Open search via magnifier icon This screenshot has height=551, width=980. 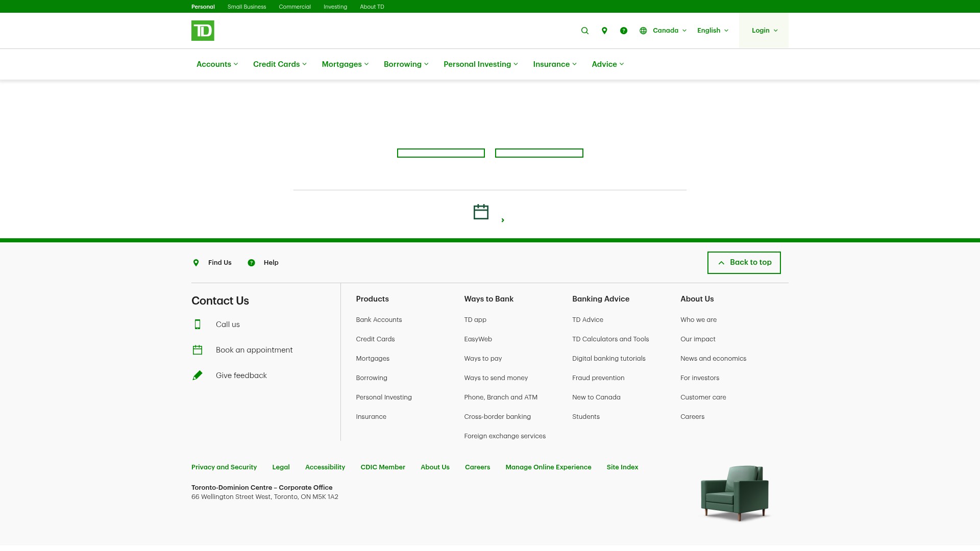click(x=585, y=31)
